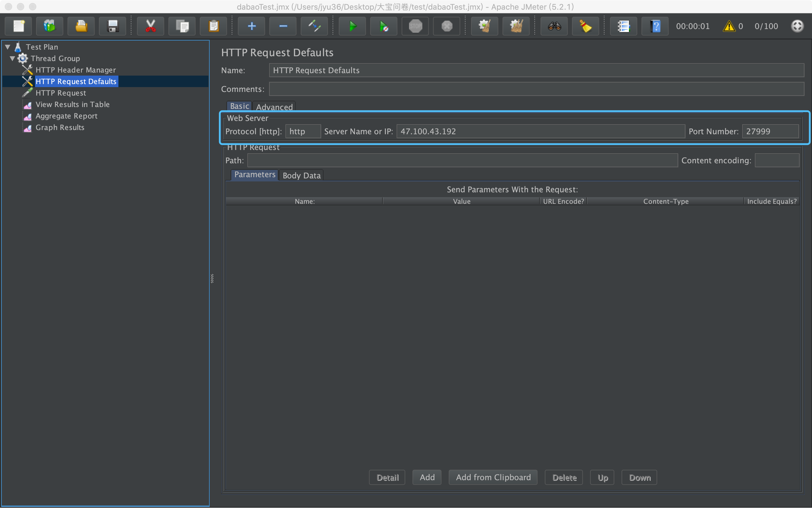This screenshot has height=508, width=812.
Task: Click the Detail button
Action: pyautogui.click(x=387, y=477)
